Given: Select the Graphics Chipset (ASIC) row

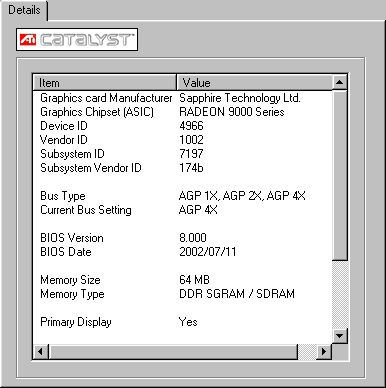Looking at the screenshot, I should click(x=183, y=112).
